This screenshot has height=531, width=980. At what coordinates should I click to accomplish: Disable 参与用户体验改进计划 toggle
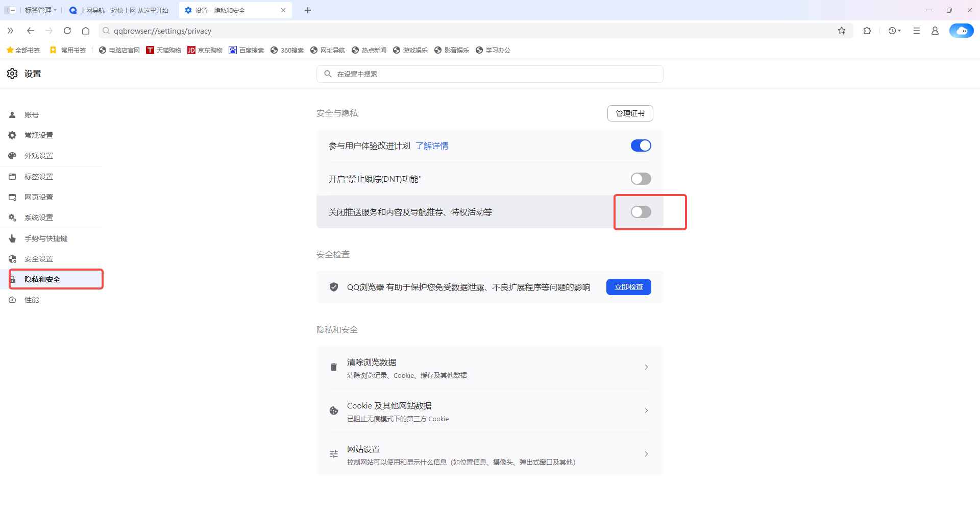[x=641, y=146]
